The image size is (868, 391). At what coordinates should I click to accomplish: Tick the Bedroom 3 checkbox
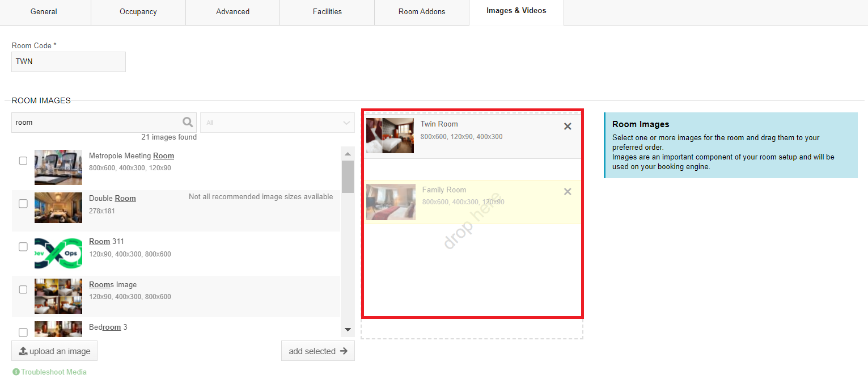click(23, 332)
